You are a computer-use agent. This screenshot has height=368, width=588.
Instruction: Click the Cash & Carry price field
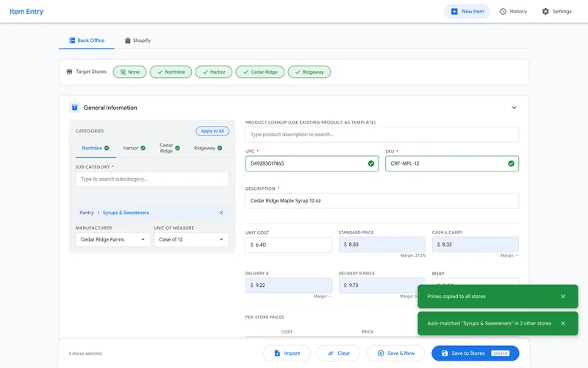(x=476, y=244)
